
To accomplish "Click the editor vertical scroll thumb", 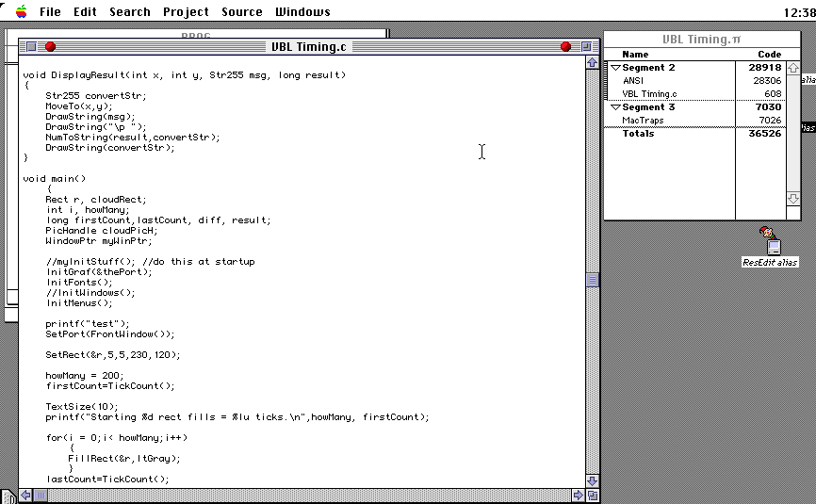I will click(x=592, y=280).
